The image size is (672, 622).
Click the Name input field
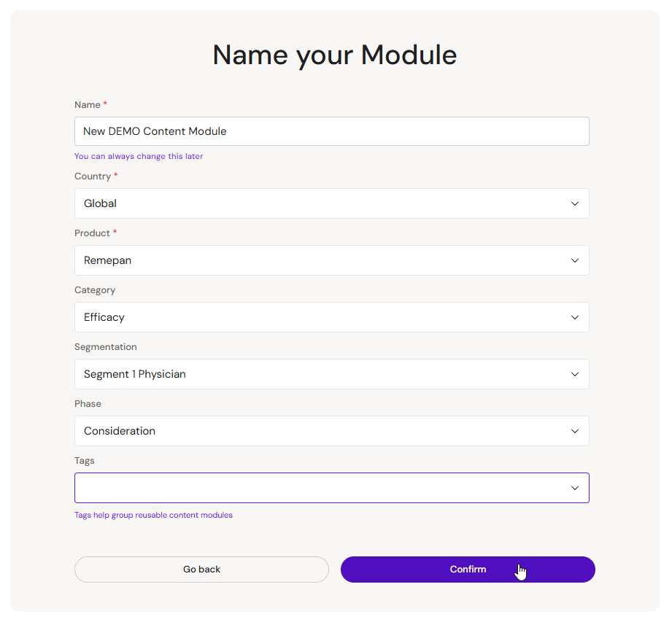tap(332, 131)
